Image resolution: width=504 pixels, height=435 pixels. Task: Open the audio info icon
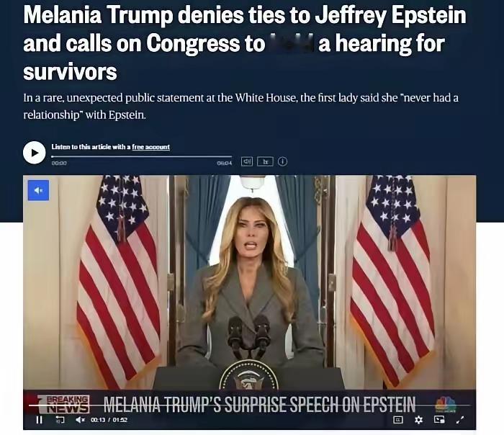(x=282, y=161)
